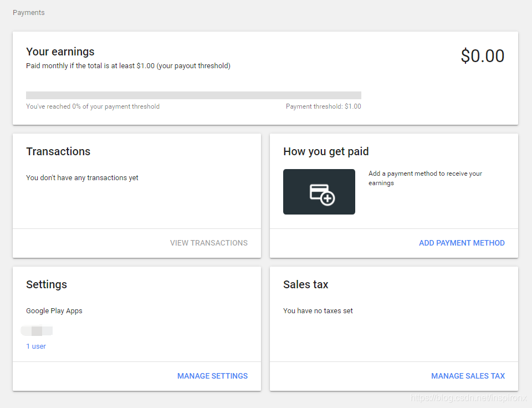532x408 pixels.
Task: Select the blurred account name in Settings
Action: tap(37, 331)
